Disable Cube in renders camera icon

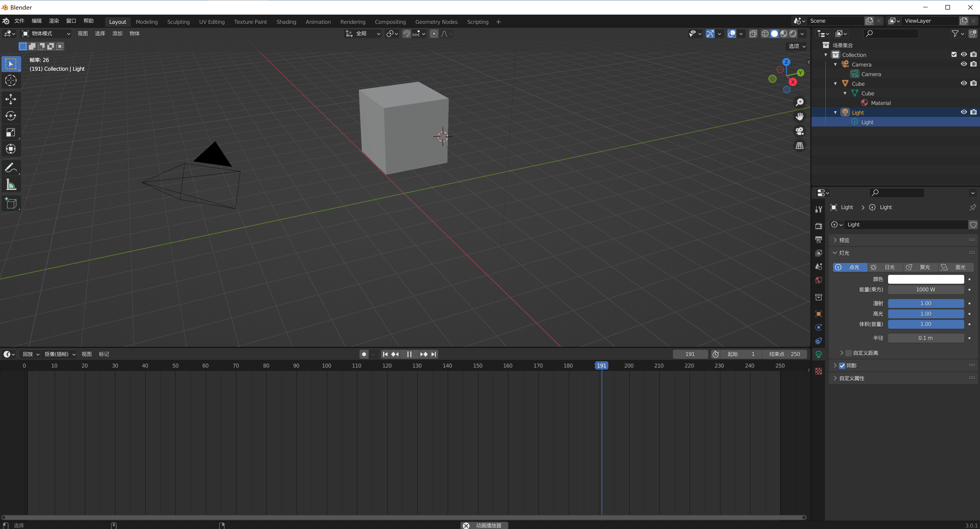click(x=973, y=83)
